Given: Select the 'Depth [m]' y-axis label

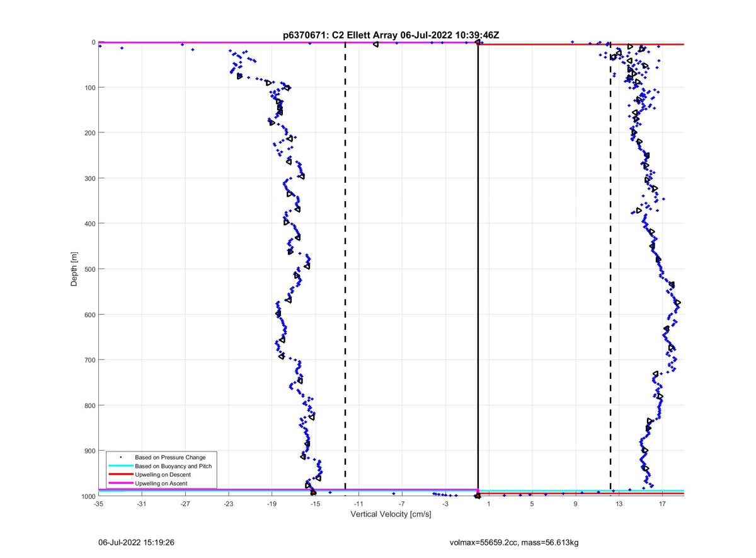Looking at the screenshot, I should (x=74, y=269).
